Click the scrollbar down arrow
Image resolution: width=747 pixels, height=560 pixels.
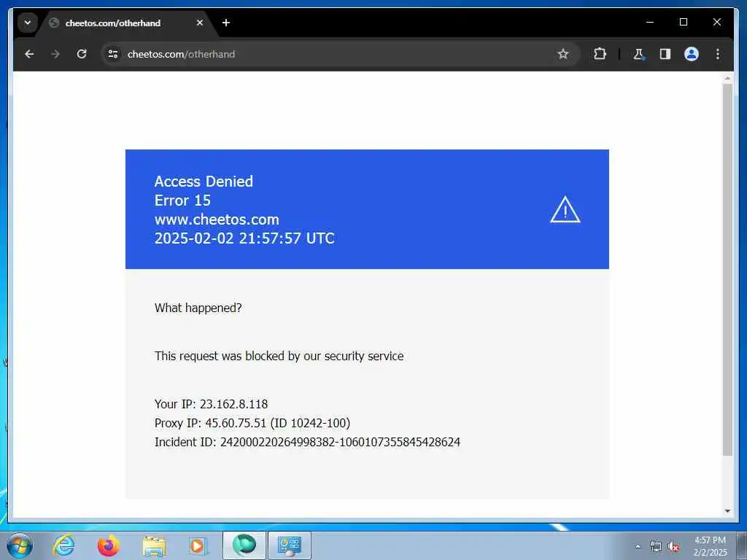pos(727,511)
